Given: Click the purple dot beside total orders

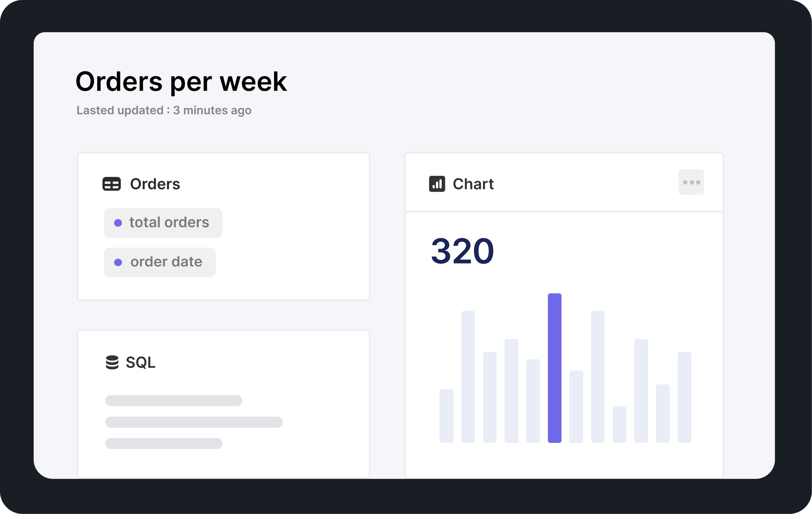Looking at the screenshot, I should [118, 223].
